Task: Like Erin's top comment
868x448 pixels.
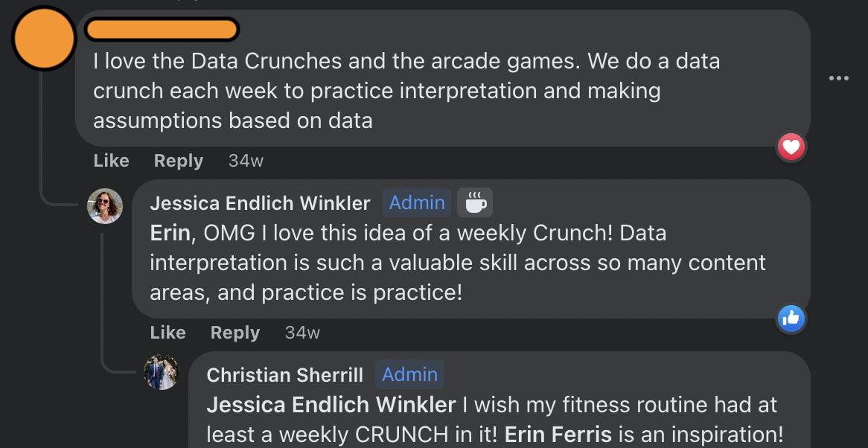Action: coord(111,160)
